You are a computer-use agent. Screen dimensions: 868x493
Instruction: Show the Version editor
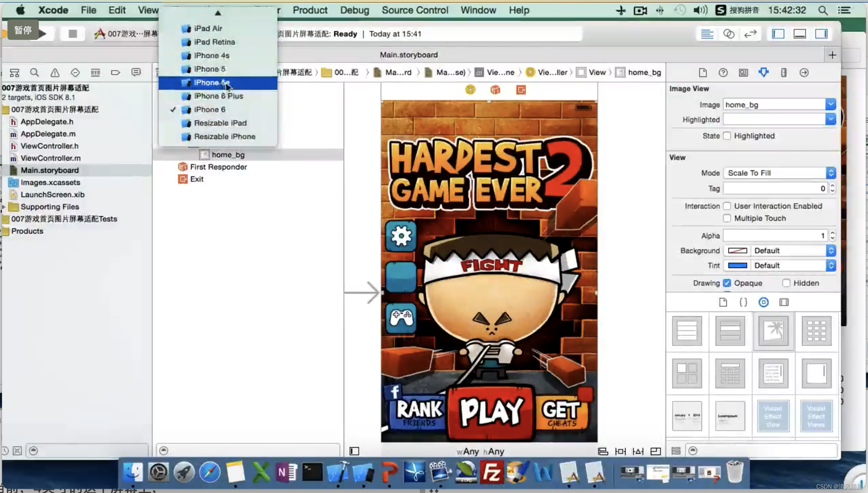(x=750, y=34)
